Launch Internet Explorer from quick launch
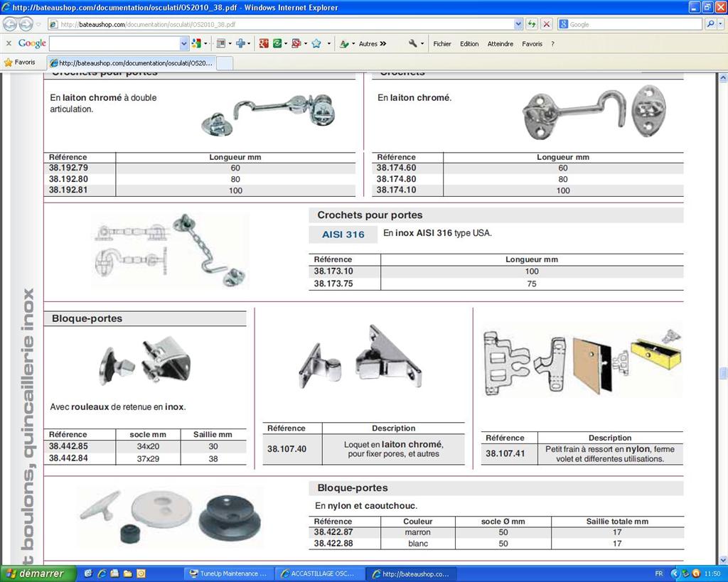The height and width of the screenshot is (582, 728). (x=101, y=573)
